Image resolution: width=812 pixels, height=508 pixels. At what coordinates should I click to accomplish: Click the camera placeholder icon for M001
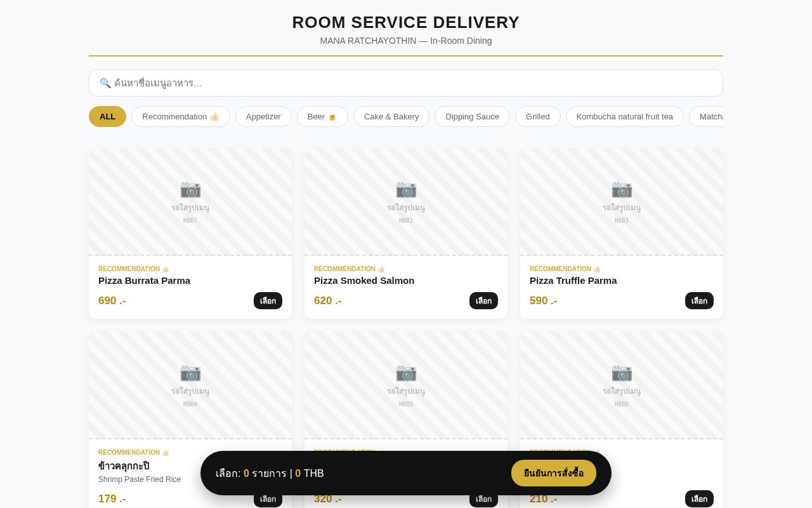tap(190, 189)
